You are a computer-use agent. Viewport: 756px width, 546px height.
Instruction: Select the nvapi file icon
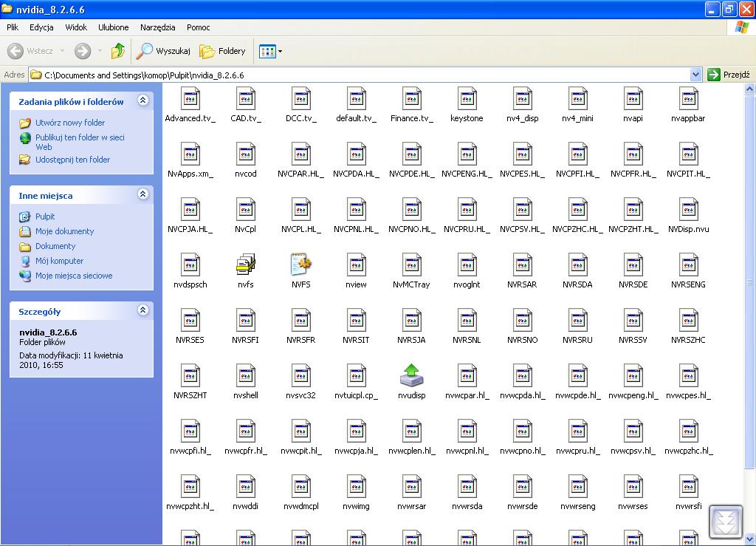click(x=633, y=99)
